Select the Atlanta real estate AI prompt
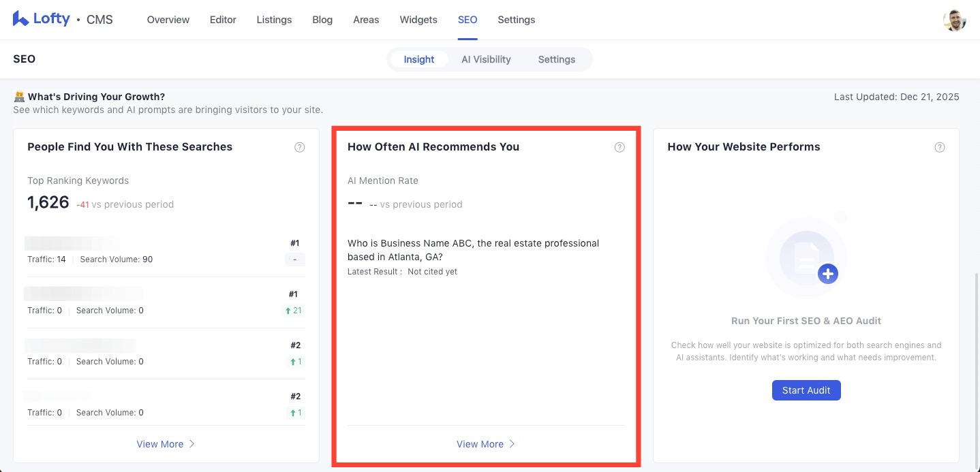This screenshot has width=980, height=472. [x=473, y=250]
